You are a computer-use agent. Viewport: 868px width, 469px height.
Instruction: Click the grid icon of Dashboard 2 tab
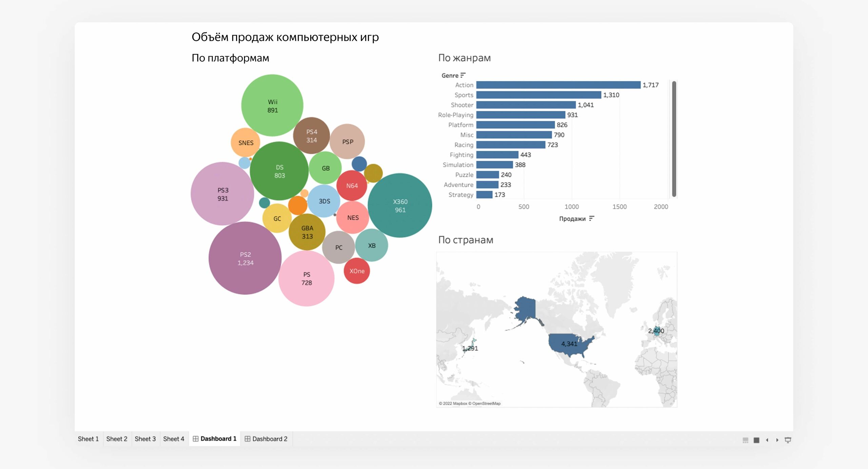[248, 439]
